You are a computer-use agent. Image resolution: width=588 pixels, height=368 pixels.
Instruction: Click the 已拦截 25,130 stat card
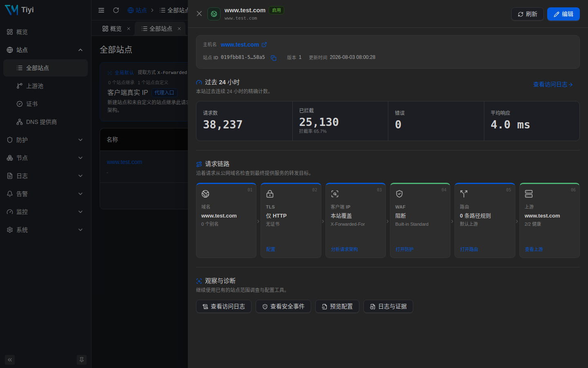pos(340,121)
